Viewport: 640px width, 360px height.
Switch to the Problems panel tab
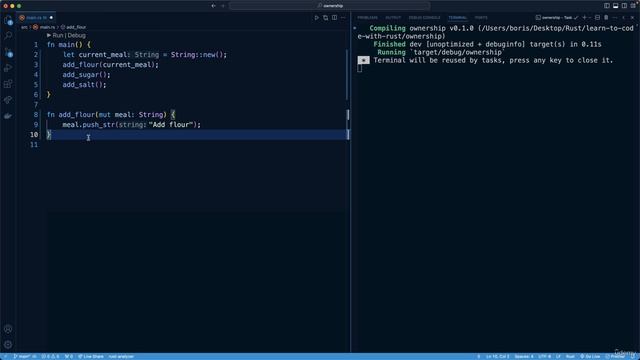coord(367,18)
